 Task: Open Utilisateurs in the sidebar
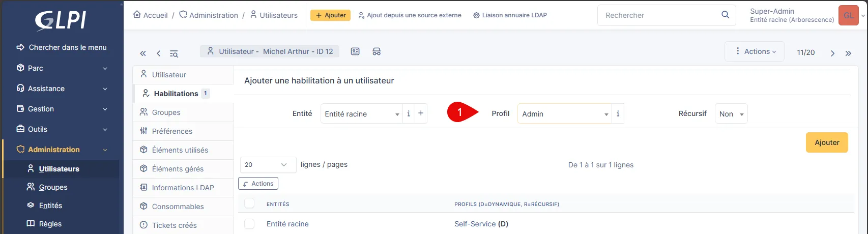click(x=61, y=169)
